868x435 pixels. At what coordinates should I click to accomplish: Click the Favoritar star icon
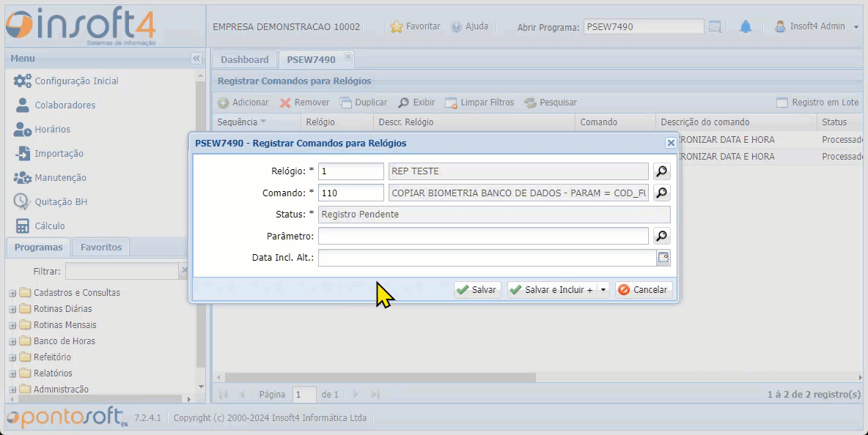[397, 27]
